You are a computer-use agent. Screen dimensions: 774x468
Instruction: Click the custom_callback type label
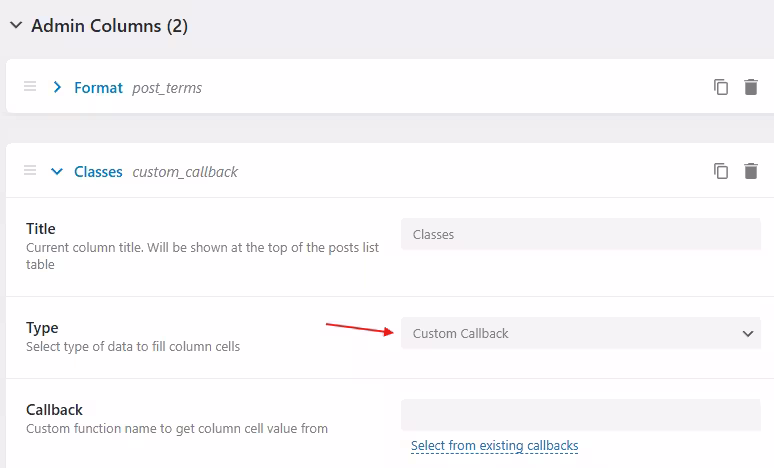[x=185, y=172]
